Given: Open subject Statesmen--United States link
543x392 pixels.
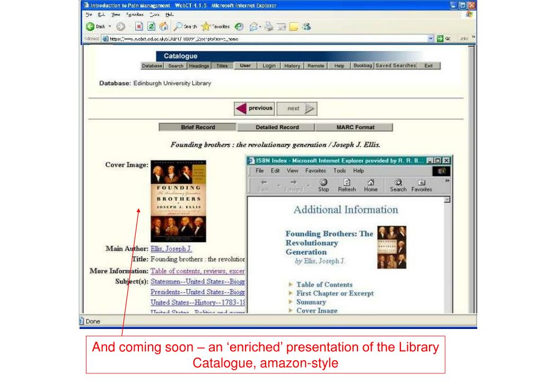Looking at the screenshot, I should point(198,281).
